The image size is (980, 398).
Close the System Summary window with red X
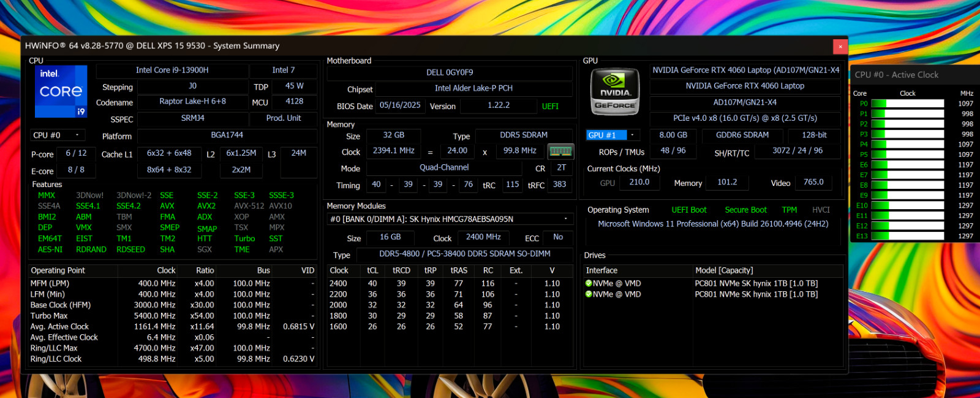pyautogui.click(x=840, y=47)
